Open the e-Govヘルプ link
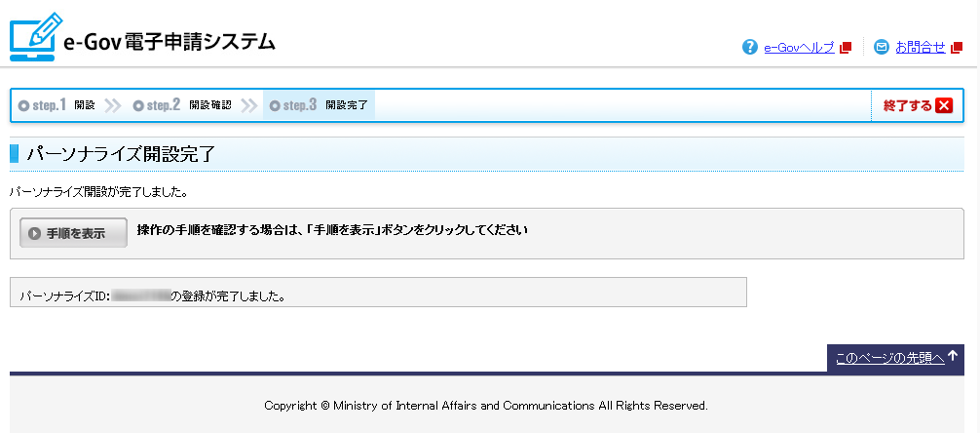 click(799, 47)
